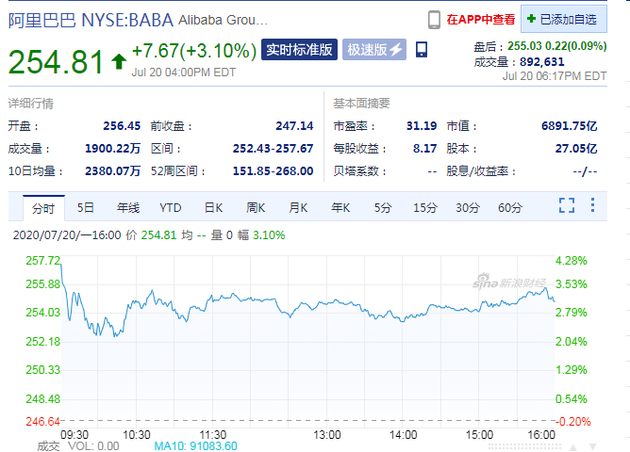Screen dimensions: 630x452
Task: Click the green up arrow beside price
Action: [x=118, y=62]
